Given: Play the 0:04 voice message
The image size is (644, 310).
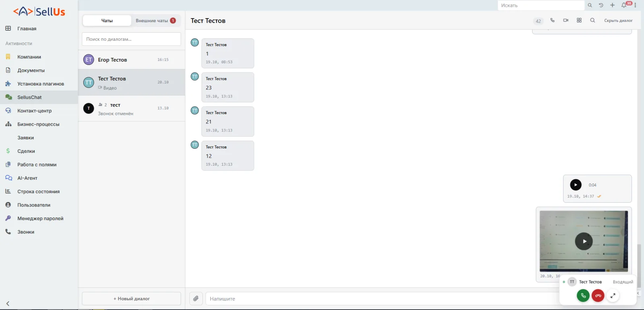Looking at the screenshot, I should [x=576, y=185].
